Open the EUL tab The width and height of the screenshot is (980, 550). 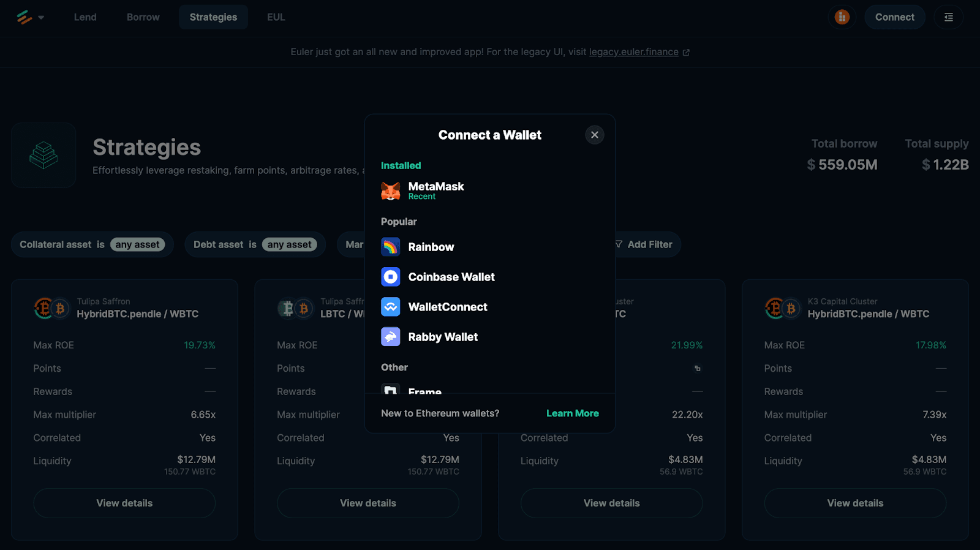tap(276, 17)
